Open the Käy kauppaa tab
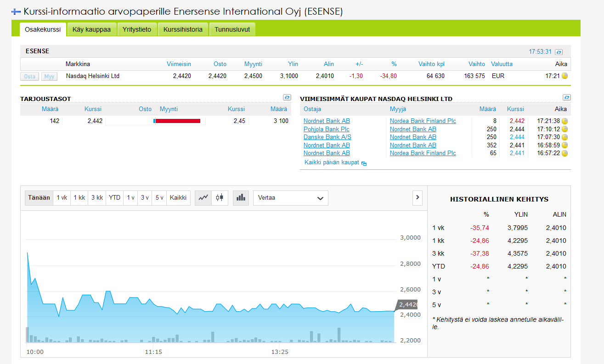Image resolution: width=604 pixels, height=364 pixels. (x=91, y=29)
